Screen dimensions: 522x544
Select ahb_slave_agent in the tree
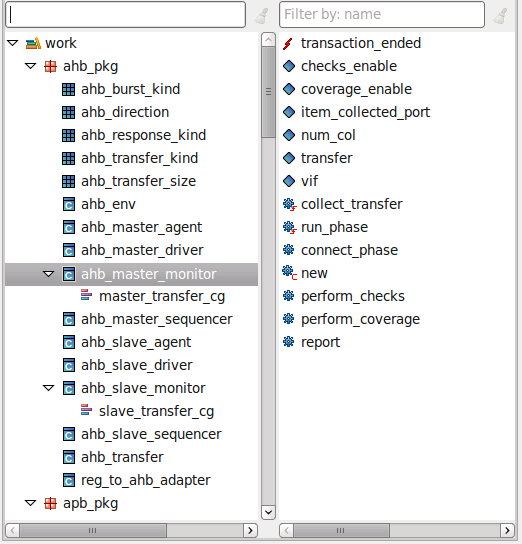click(136, 342)
